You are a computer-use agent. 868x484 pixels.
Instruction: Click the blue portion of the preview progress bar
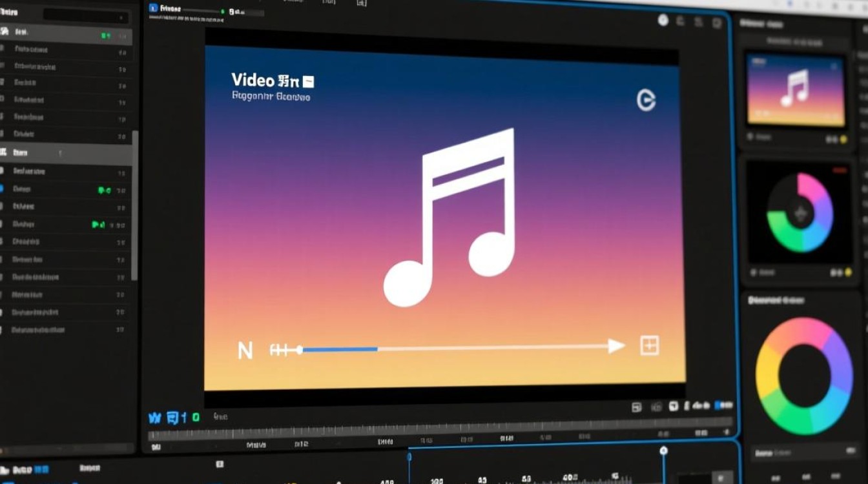(x=340, y=349)
